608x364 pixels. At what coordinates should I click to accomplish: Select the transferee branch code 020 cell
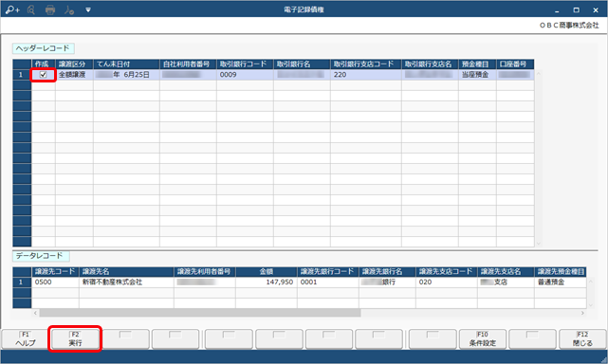[x=447, y=282]
